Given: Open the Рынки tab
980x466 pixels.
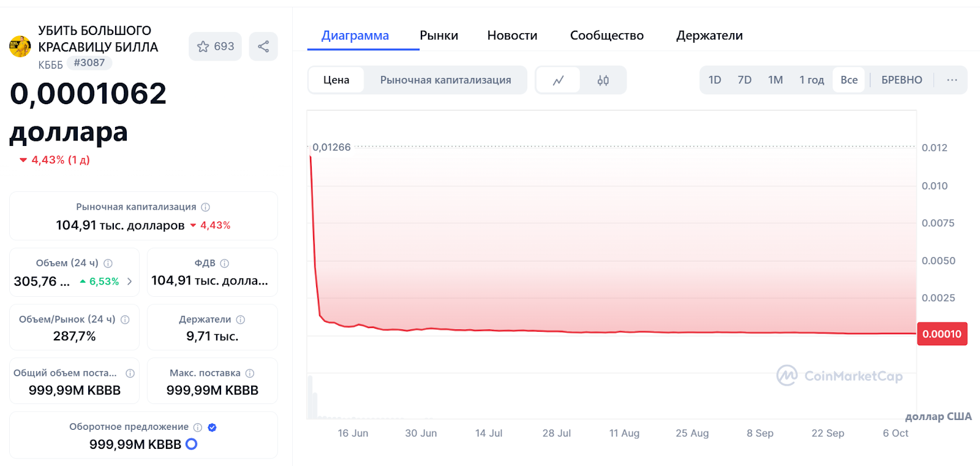Looking at the screenshot, I should pos(439,36).
